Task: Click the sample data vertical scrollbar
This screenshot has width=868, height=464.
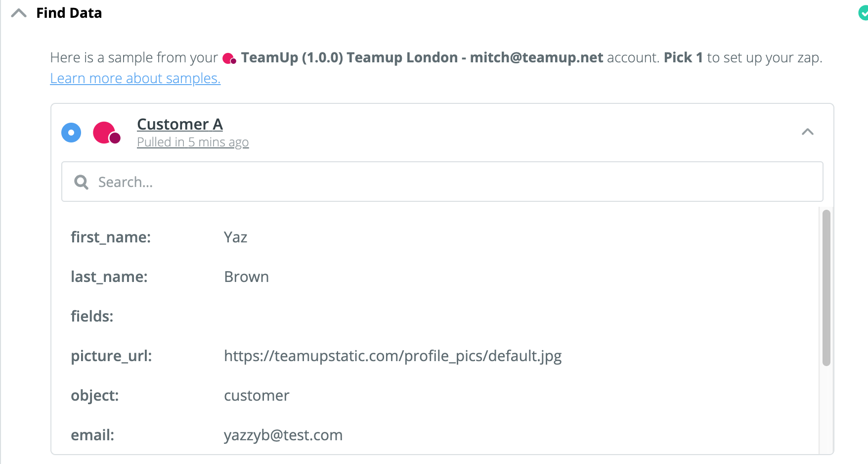Action: pyautogui.click(x=826, y=287)
